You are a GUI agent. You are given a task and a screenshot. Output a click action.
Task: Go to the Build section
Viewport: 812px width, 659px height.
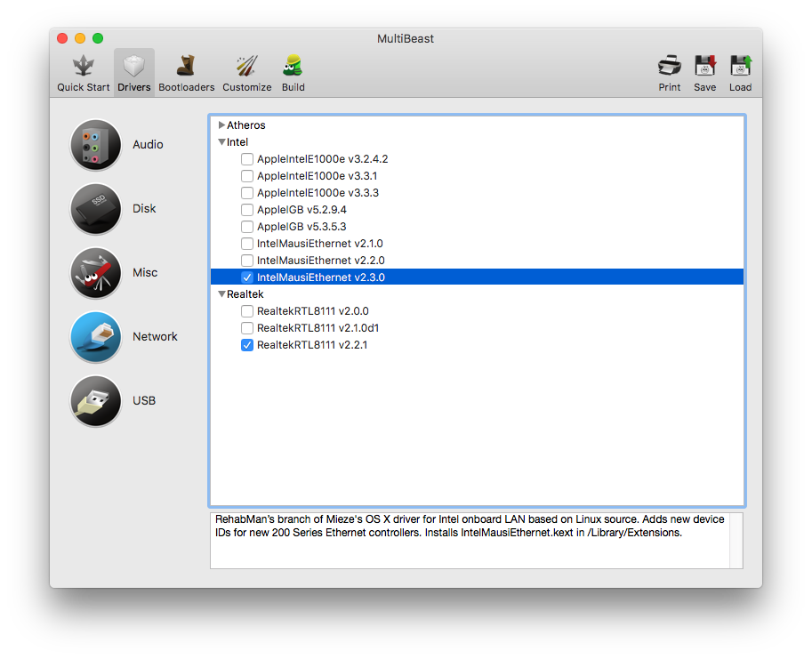(293, 73)
